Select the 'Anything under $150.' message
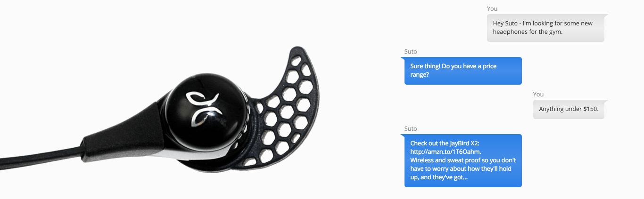Screen dimensions: 644x199 tap(569, 109)
